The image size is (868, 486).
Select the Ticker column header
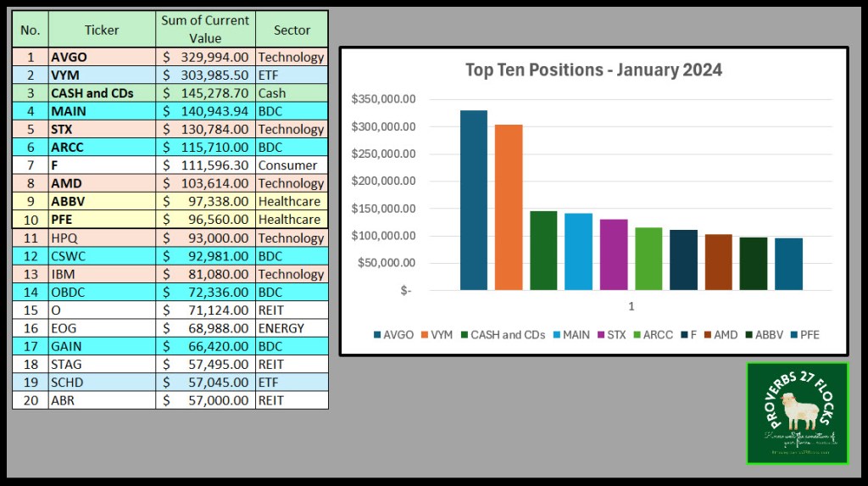coord(102,30)
